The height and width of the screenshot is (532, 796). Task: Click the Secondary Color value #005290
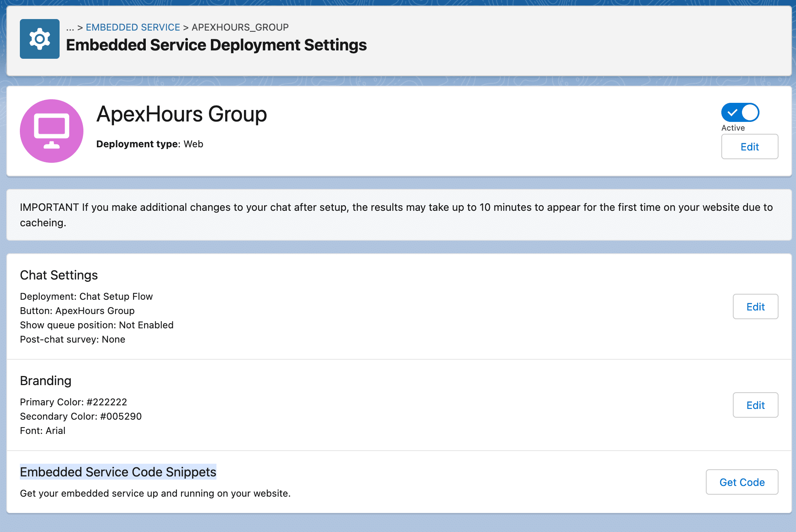121,416
